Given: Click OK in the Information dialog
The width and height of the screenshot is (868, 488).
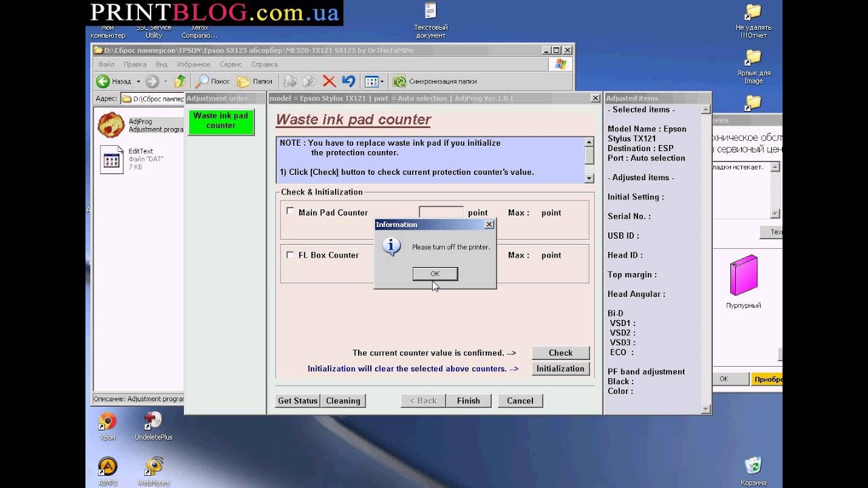Looking at the screenshot, I should [435, 274].
